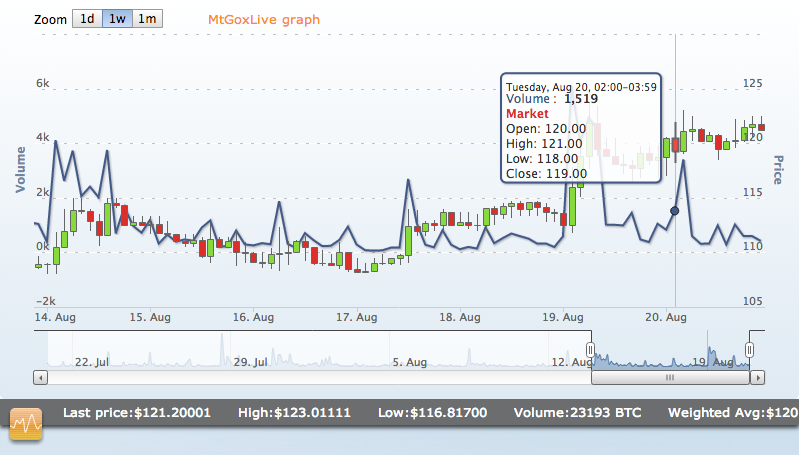799x455 pixels.
Task: Click the Volume:23193 BTC status text
Action: [577, 413]
